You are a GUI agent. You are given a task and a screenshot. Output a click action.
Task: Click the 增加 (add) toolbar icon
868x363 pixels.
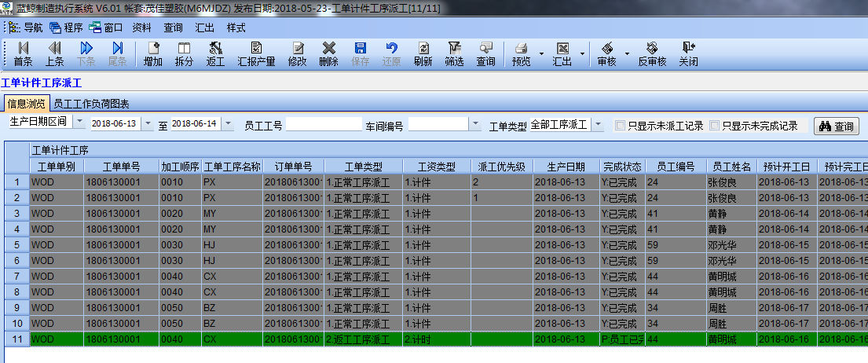click(x=152, y=53)
